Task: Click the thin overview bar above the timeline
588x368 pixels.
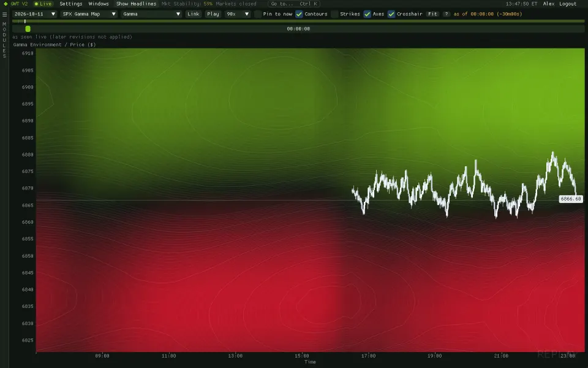Action: (x=298, y=21)
